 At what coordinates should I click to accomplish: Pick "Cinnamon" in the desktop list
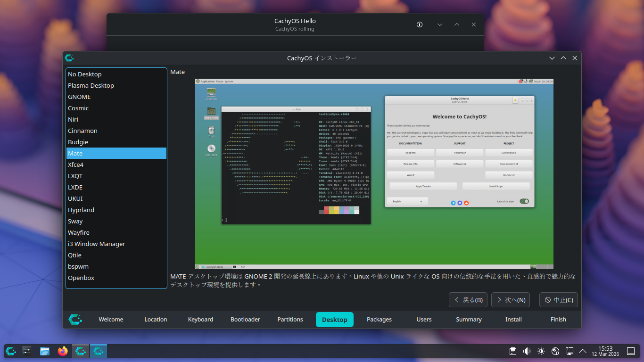[x=116, y=131]
